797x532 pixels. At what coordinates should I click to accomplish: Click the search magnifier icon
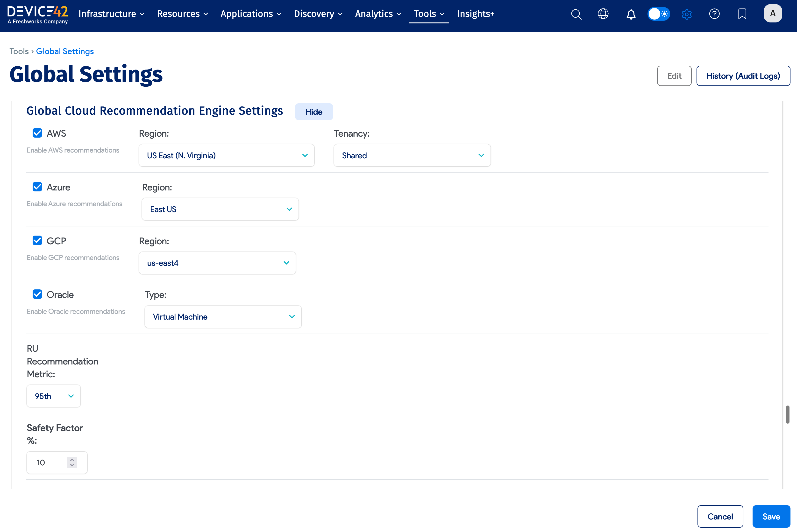click(576, 14)
